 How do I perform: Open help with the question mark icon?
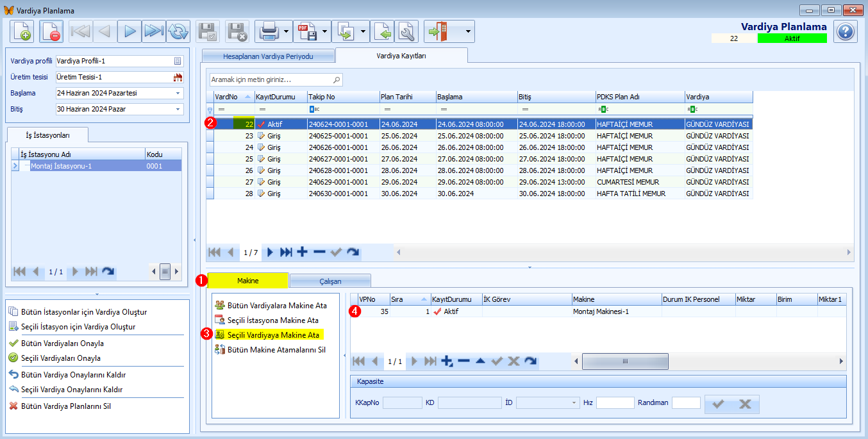pos(845,31)
